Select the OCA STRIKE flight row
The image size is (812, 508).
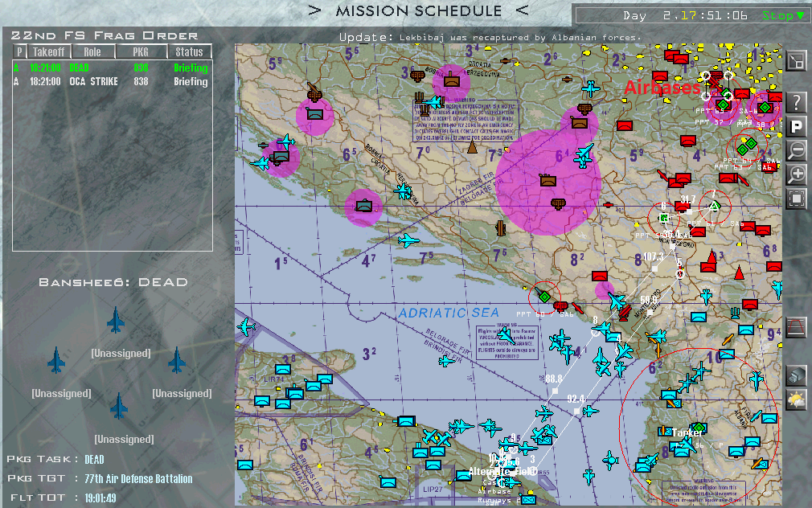111,82
